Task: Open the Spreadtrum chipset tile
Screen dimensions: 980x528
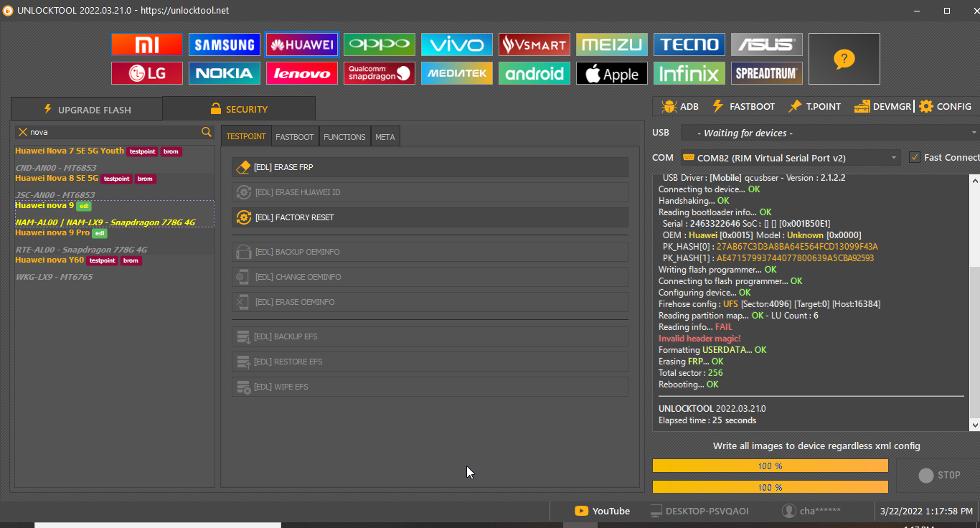Action: tap(767, 73)
